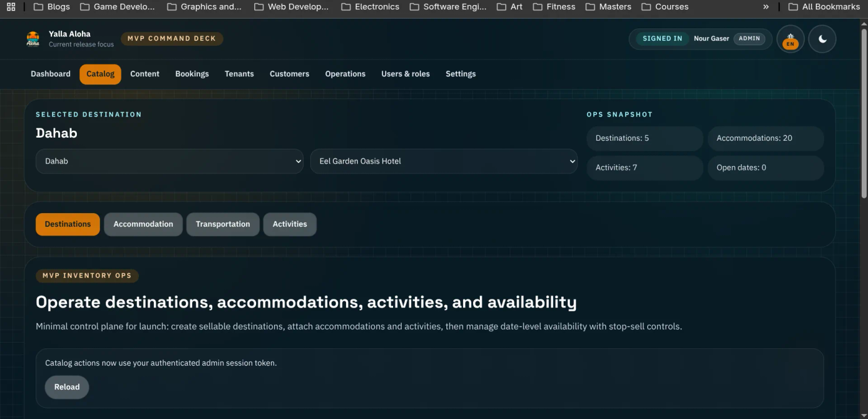
Task: Open the Software Engi... bookmark folder
Action: (448, 7)
